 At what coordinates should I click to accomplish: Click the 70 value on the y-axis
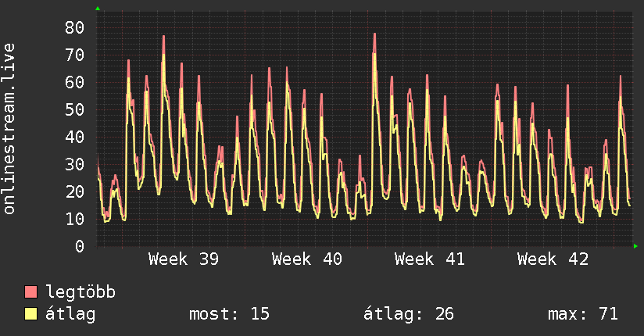[75, 55]
